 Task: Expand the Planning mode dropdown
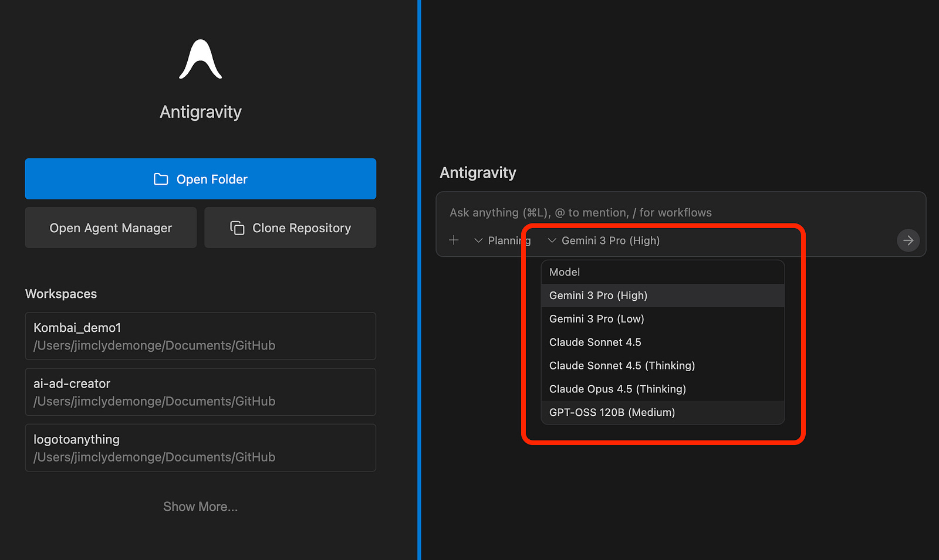[x=502, y=240]
